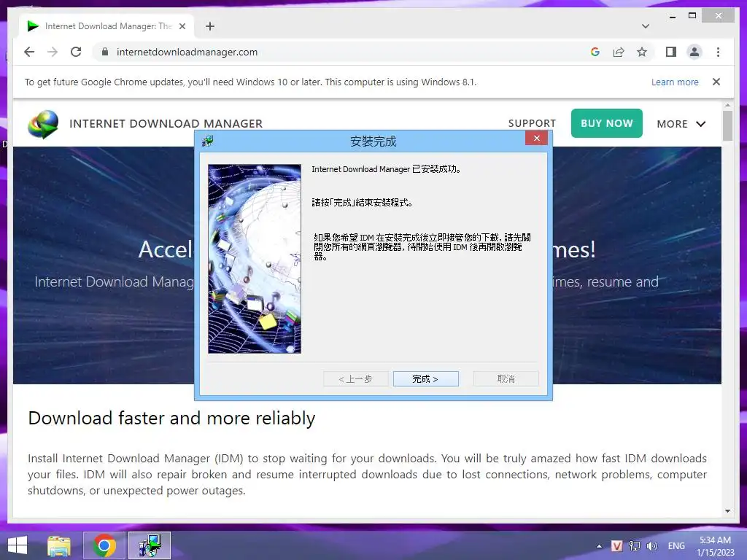Open a new tab with plus icon
Image resolution: width=747 pixels, height=560 pixels.
(210, 26)
